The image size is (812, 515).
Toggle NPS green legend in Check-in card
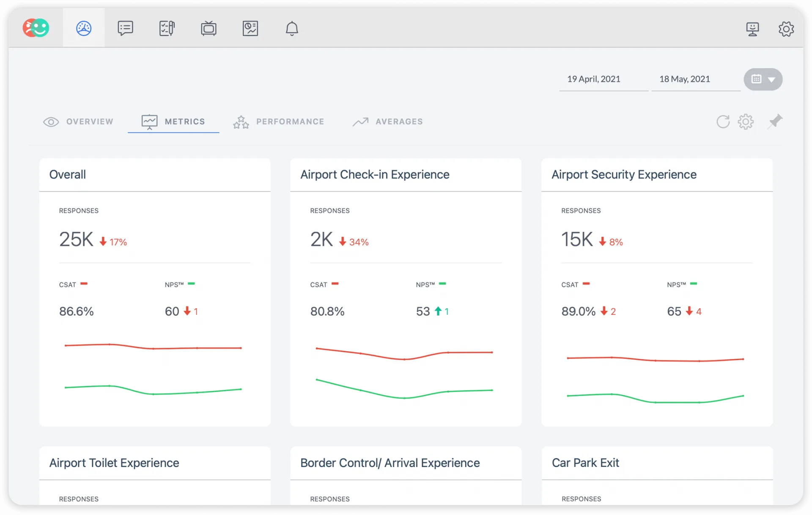coord(442,284)
